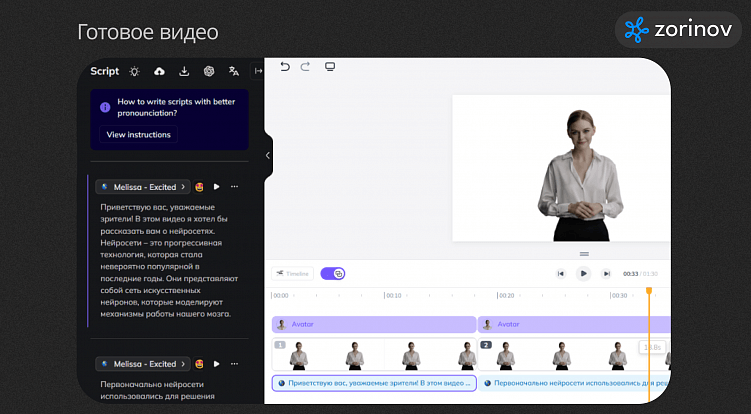Select the audio clip starting 'Первоначально нейросети'

point(574,383)
